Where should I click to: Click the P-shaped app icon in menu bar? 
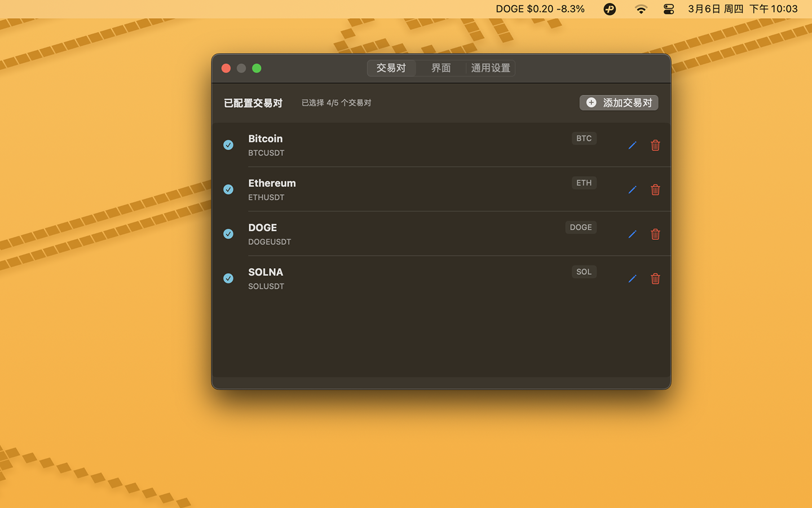[610, 9]
